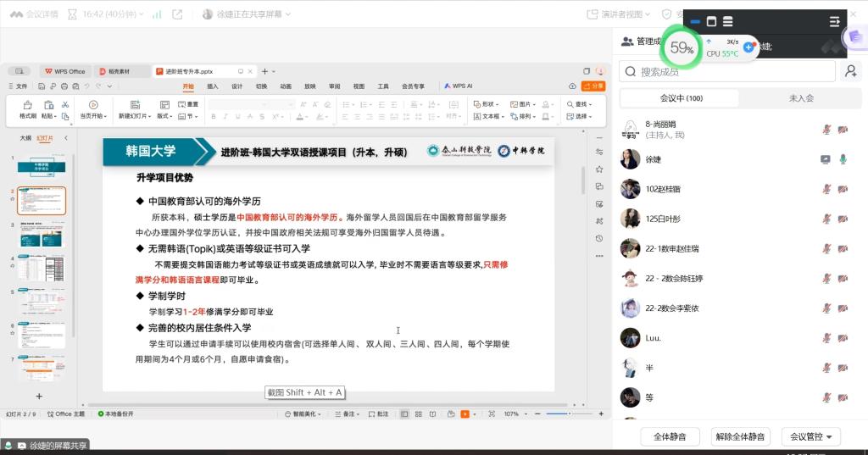Viewport: 868px width, 455px height.
Task: Click the pop-out share icon in meeting bar
Action: (177, 14)
